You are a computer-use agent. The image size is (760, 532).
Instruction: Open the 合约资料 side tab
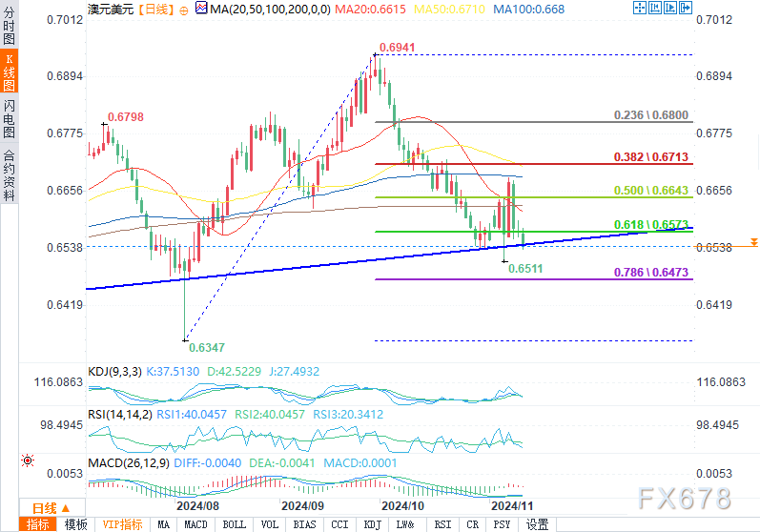tap(9, 174)
